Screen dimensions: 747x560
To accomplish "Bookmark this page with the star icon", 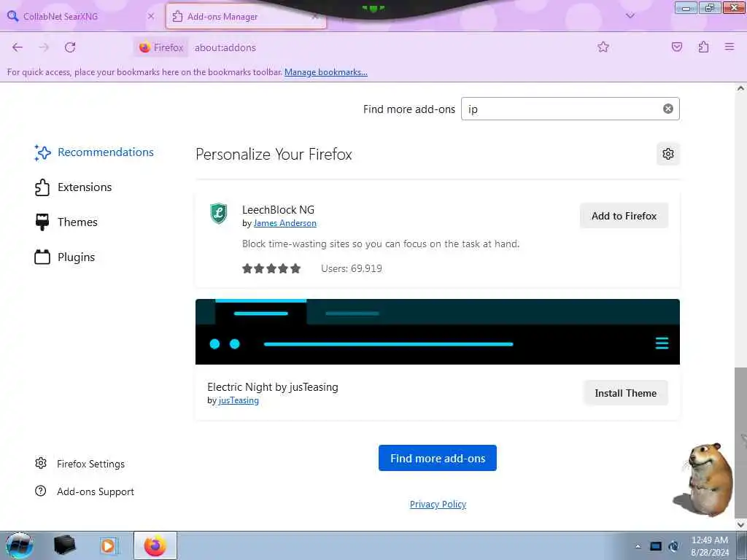I will [x=603, y=47].
